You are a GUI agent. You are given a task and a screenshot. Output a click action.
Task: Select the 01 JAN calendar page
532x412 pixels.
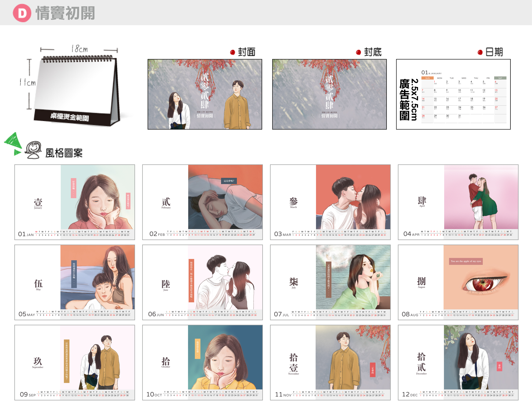coord(74,202)
